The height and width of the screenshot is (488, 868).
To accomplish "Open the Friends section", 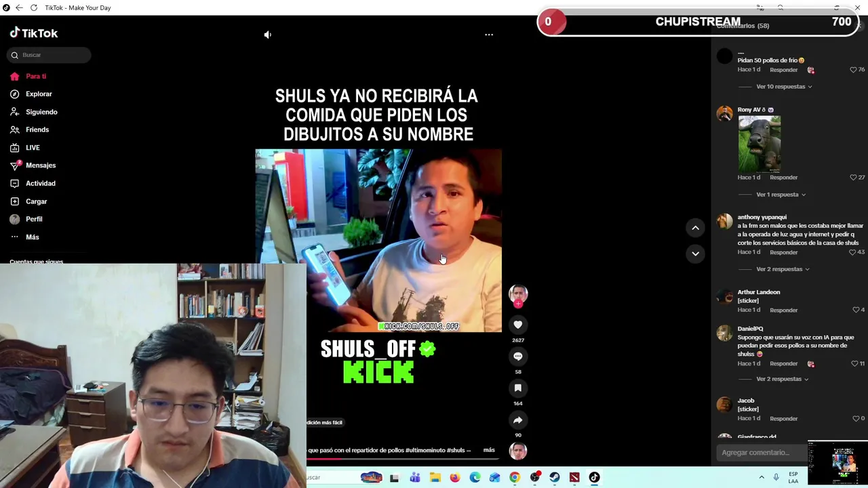I will pos(30,129).
